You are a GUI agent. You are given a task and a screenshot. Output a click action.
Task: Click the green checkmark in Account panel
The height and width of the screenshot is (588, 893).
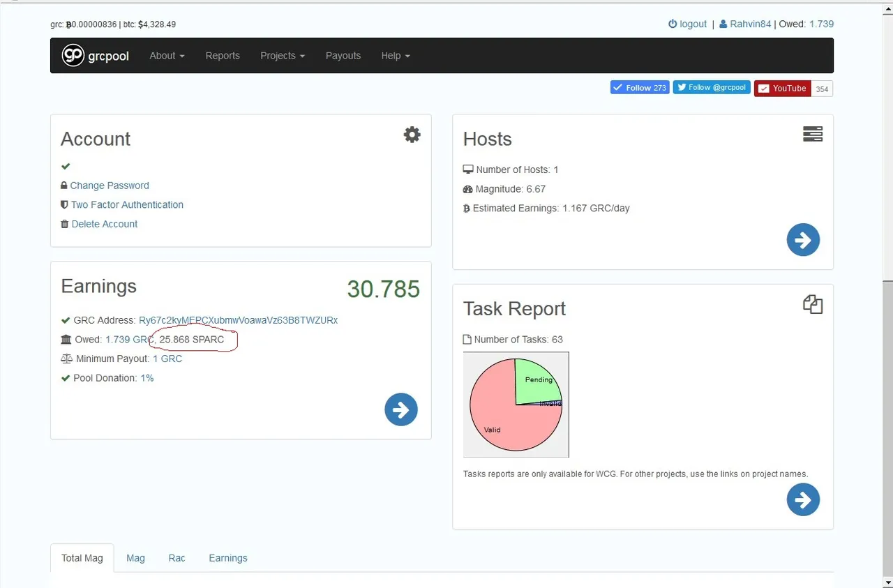point(66,166)
